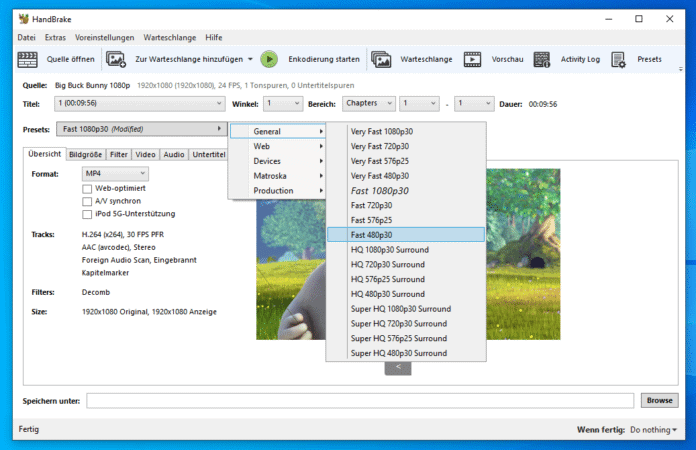
Task: Open the Datei menu
Action: (26, 38)
